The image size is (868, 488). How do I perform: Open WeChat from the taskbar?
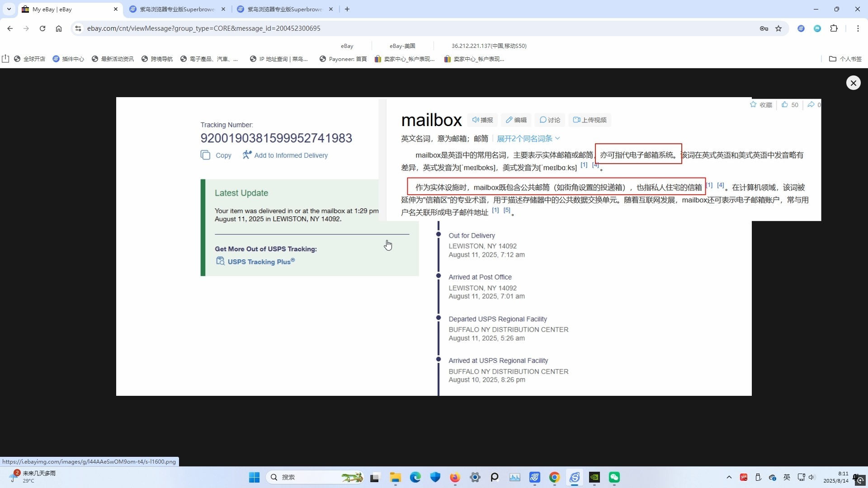click(x=614, y=477)
